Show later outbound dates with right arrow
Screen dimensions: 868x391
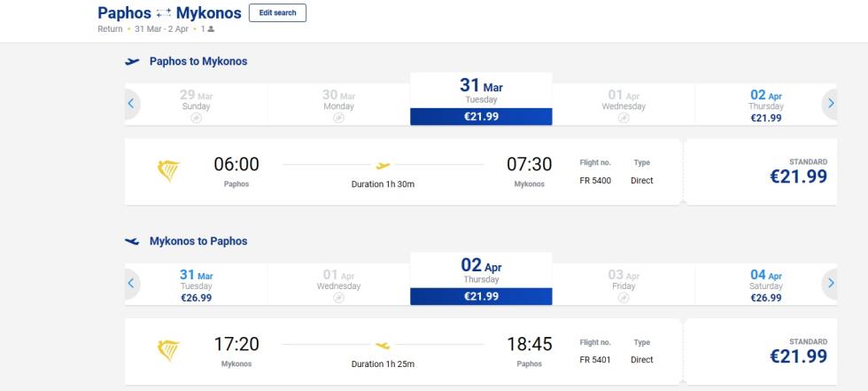coord(831,104)
